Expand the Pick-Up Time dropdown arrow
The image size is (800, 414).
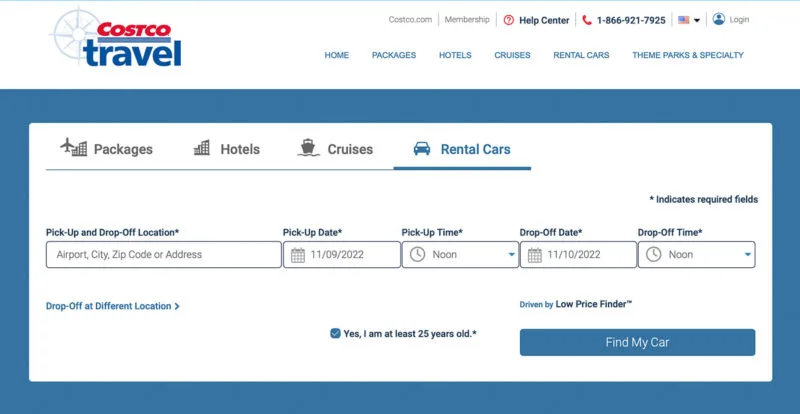click(512, 255)
